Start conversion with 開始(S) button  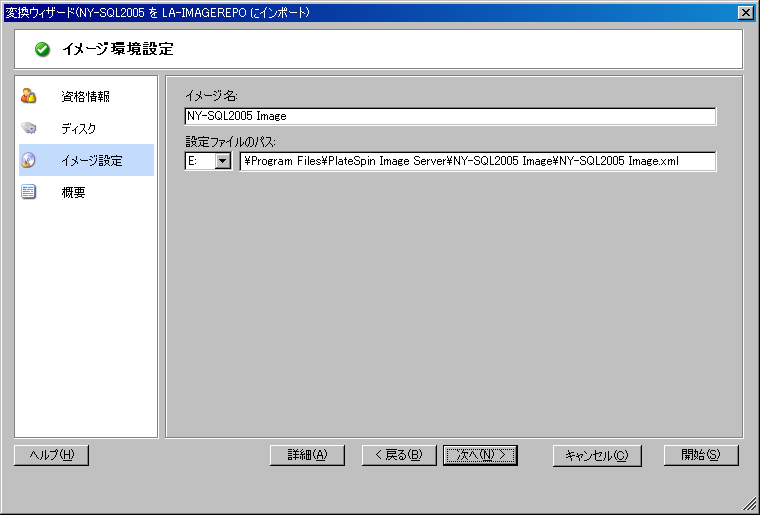701,455
